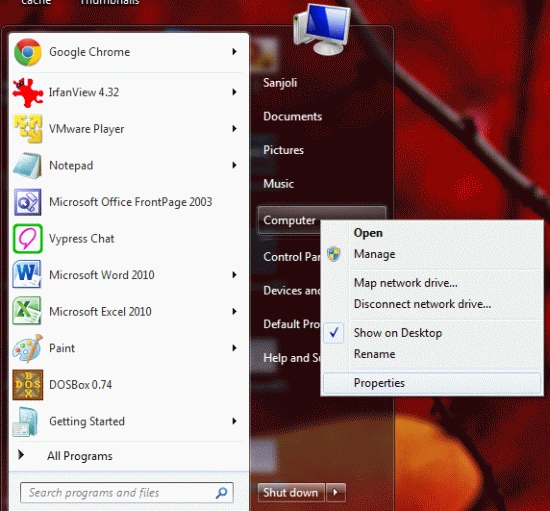Open Default Programs entry
550x511 pixels.
coord(291,324)
